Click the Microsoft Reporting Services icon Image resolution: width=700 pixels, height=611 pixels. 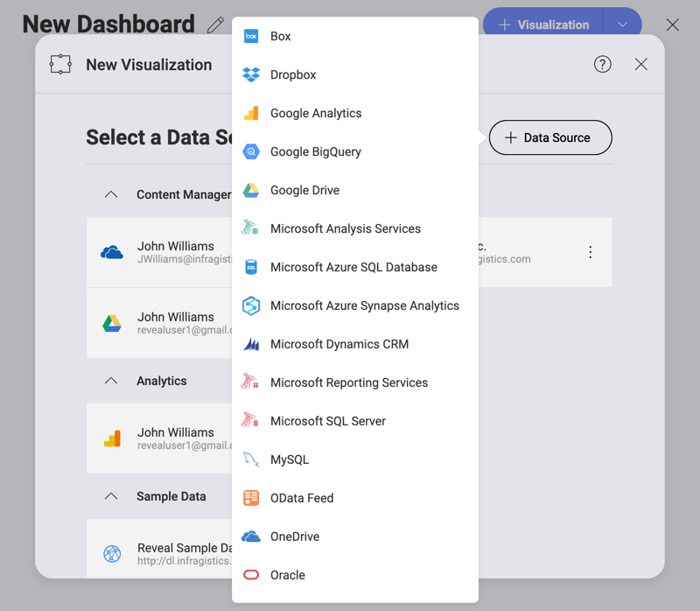pyautogui.click(x=250, y=382)
